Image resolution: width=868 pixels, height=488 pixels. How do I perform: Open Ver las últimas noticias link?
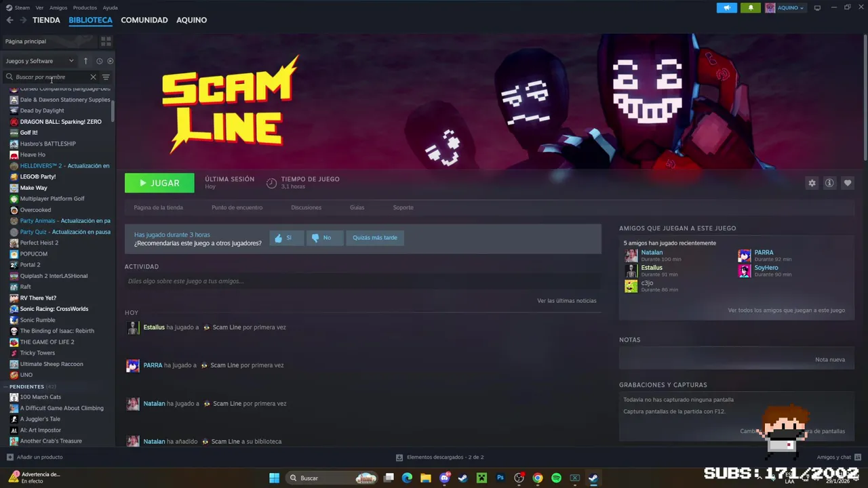(x=567, y=300)
